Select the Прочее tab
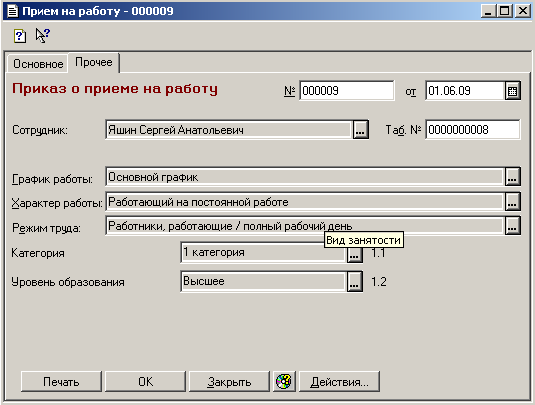The width and height of the screenshot is (535, 405). pyautogui.click(x=93, y=62)
